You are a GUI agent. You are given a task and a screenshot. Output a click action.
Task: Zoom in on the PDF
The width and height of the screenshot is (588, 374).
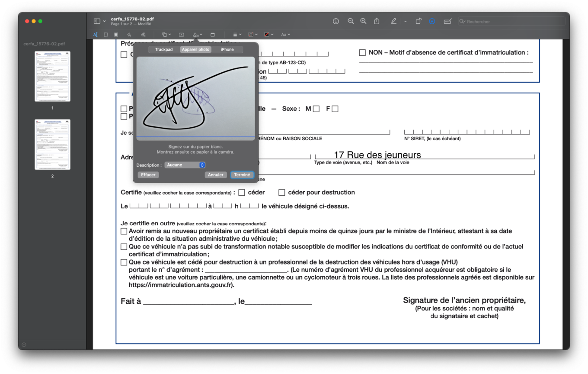click(364, 21)
